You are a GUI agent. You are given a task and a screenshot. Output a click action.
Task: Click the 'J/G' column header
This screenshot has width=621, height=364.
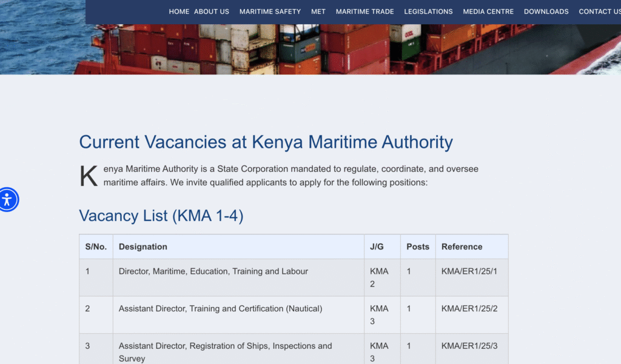pos(382,247)
